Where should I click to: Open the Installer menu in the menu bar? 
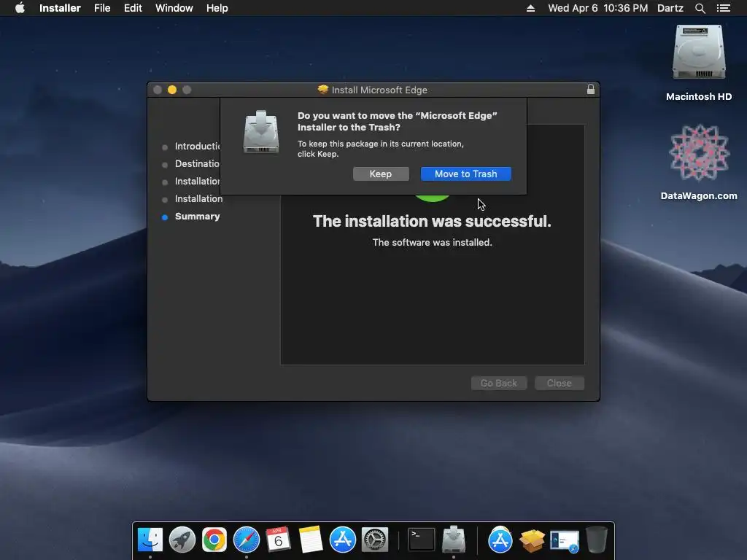[x=60, y=8]
